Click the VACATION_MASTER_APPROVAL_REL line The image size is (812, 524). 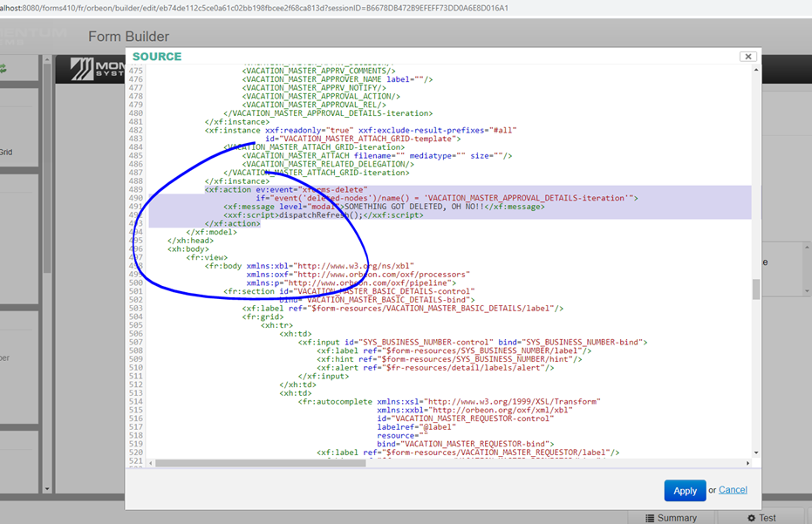point(314,105)
